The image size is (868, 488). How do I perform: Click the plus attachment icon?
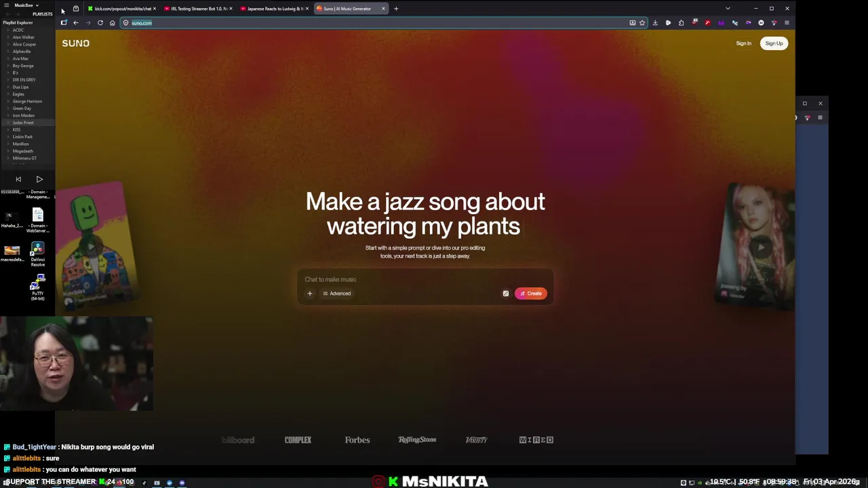[310, 293]
